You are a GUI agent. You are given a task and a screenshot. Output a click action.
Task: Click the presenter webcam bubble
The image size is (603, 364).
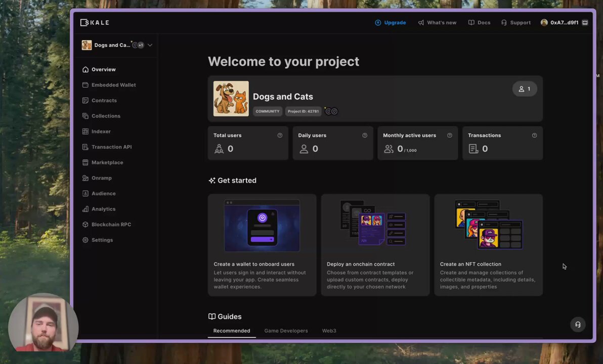click(x=43, y=322)
